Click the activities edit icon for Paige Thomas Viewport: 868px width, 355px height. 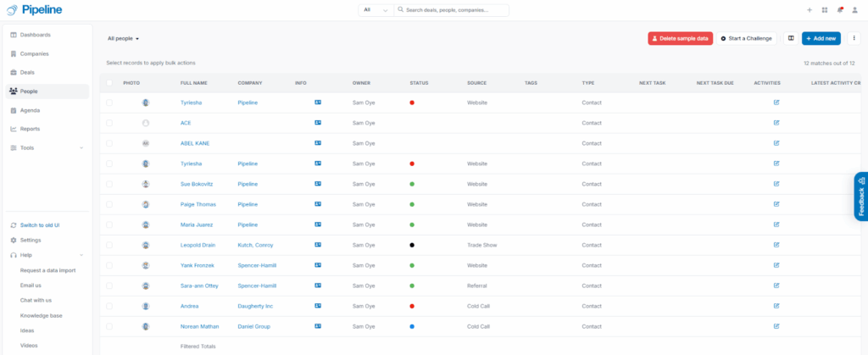(x=776, y=204)
